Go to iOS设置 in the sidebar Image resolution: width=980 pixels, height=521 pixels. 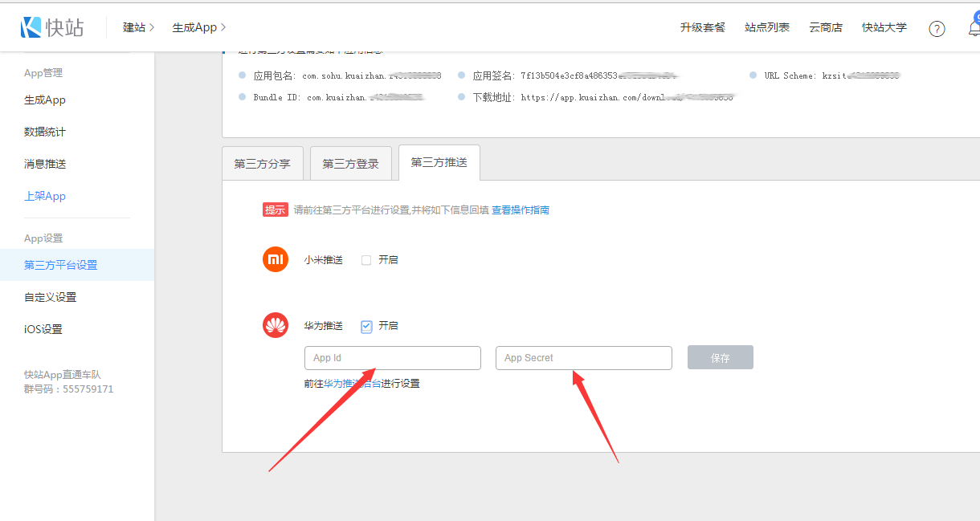43,329
